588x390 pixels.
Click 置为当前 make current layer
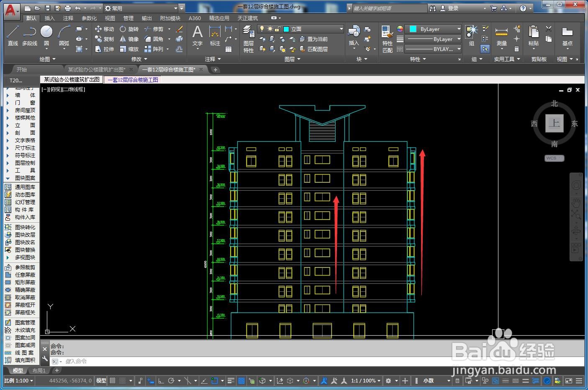coord(314,39)
